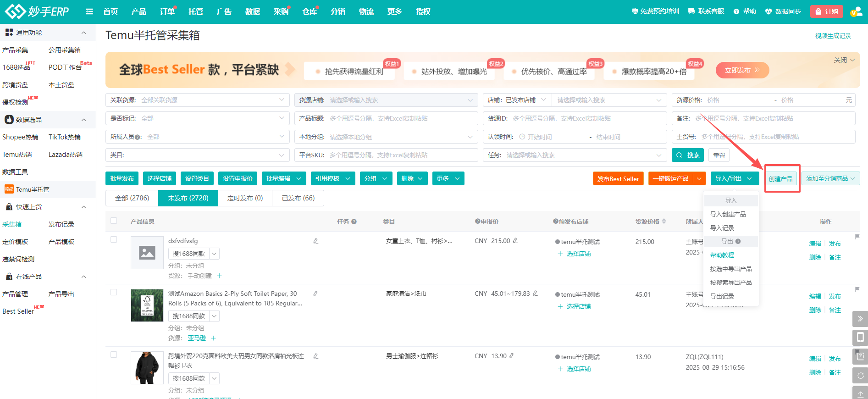Choose 导入创建产品 from the dropdown menu
Viewport: 868px width, 399px height.
pos(728,214)
